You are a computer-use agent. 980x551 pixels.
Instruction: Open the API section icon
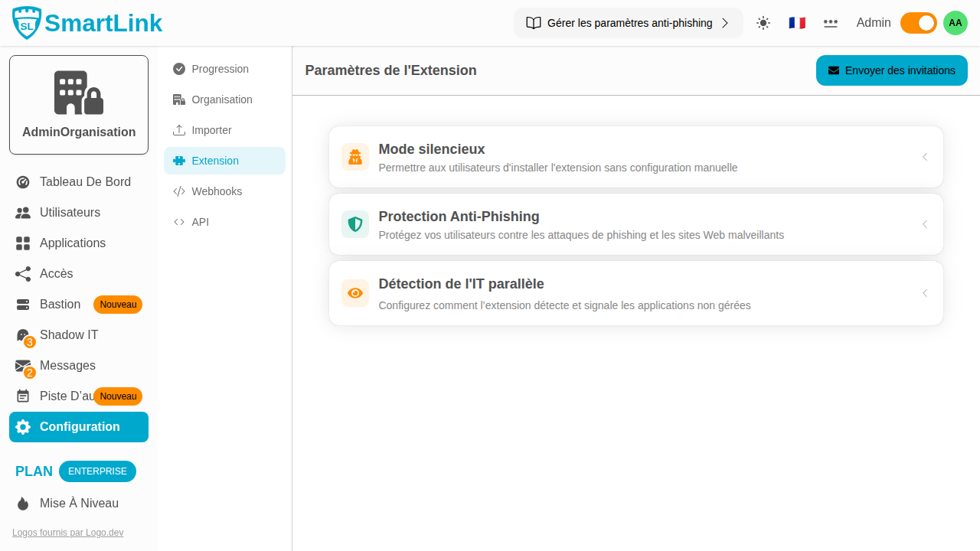178,221
